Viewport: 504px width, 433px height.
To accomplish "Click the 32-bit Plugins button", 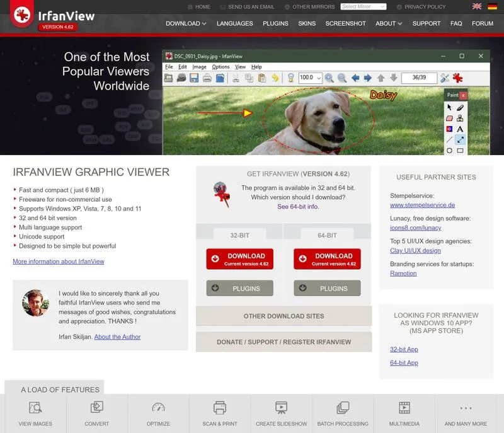I will coord(239,288).
